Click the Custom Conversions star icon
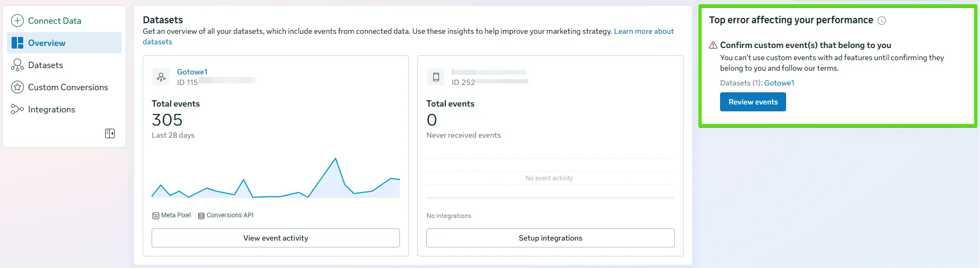Viewport: 980px width, 268px height. click(x=17, y=87)
